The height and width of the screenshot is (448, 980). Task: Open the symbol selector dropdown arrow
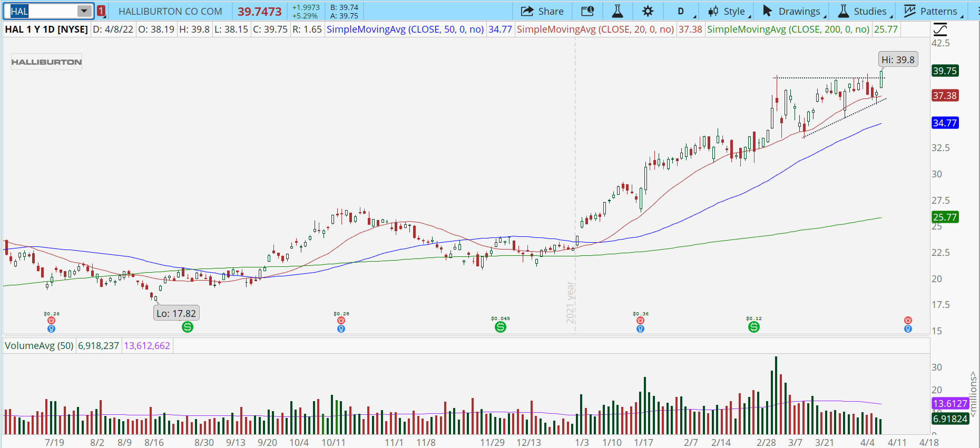click(x=84, y=11)
